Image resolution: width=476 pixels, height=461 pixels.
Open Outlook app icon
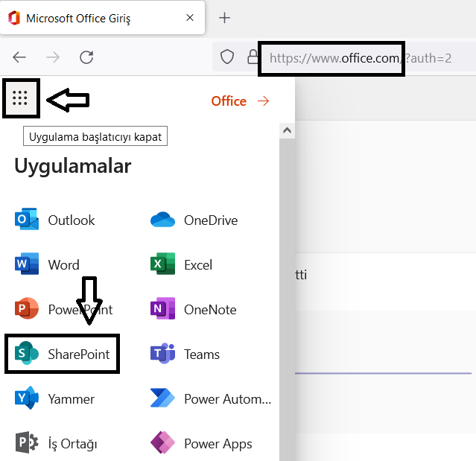pos(27,219)
